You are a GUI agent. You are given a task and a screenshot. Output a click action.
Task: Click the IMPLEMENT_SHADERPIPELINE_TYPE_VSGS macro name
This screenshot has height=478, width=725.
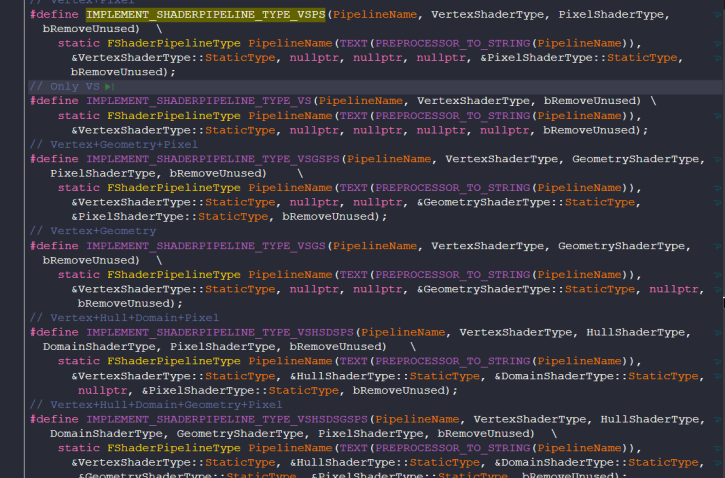click(x=206, y=246)
